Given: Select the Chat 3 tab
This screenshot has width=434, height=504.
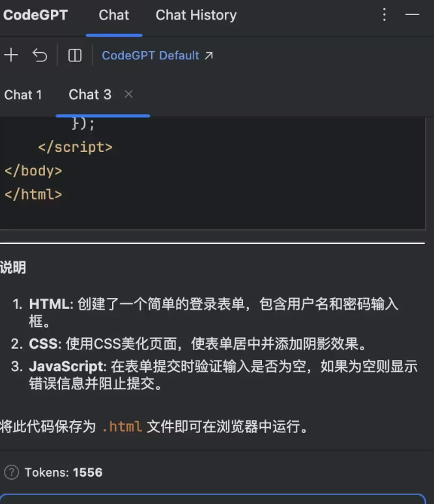Looking at the screenshot, I should (90, 95).
